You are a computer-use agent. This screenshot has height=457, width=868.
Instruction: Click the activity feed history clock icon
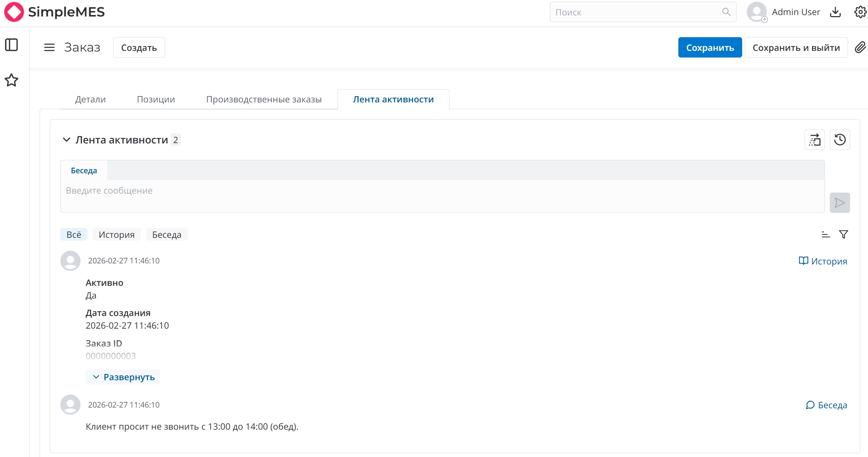click(840, 140)
